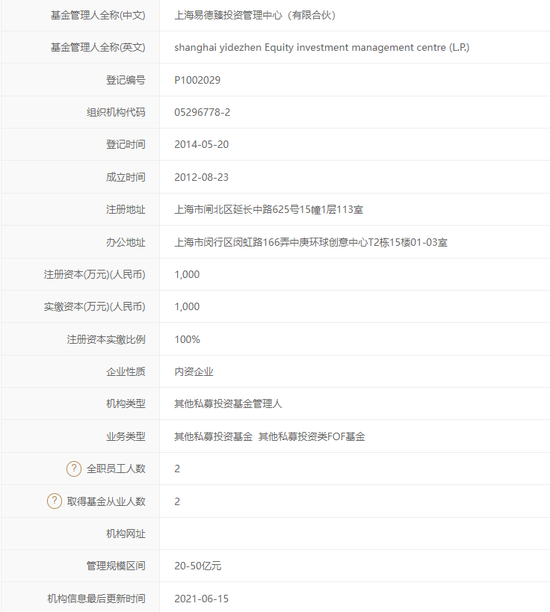Click the value 2 for 取得基金从业人数
Screen dimensions: 550x612
click(177, 501)
